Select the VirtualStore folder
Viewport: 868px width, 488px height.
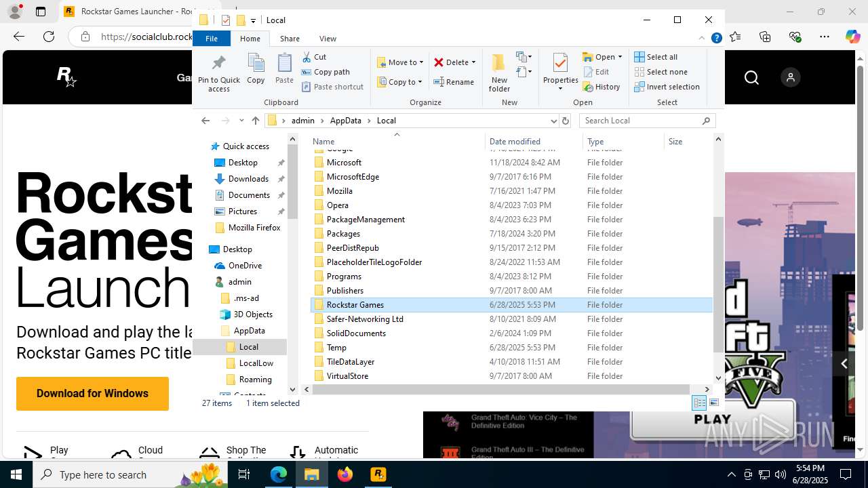click(512, 376)
